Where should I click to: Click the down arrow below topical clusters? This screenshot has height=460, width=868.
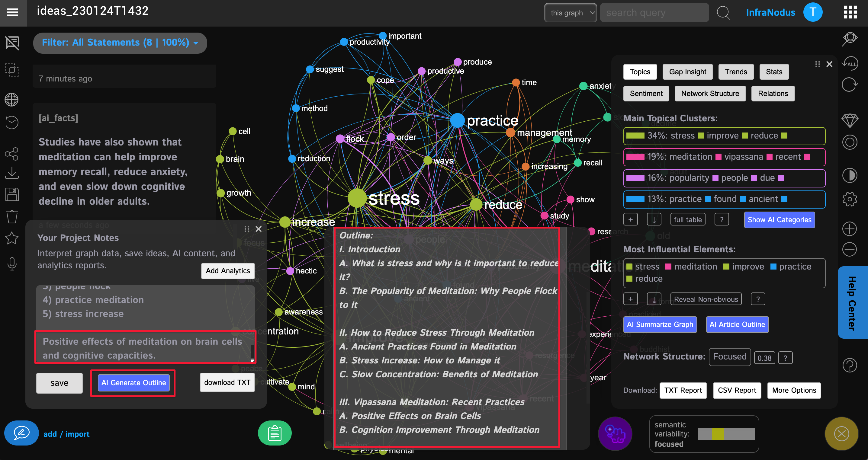(654, 219)
